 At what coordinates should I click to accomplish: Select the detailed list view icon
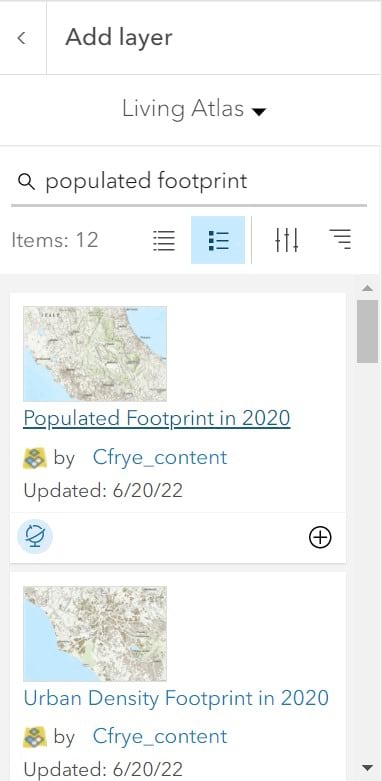click(218, 240)
